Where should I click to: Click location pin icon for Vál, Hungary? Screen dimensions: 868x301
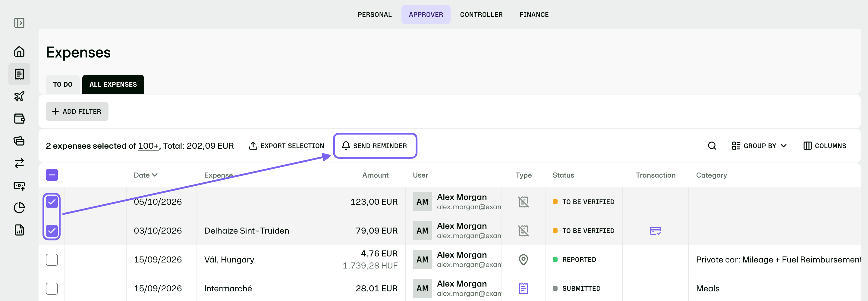pyautogui.click(x=523, y=259)
